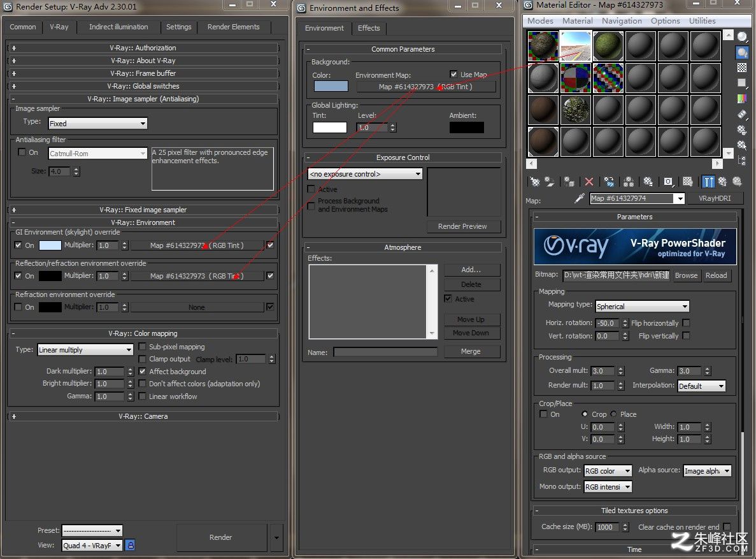
Task: Open View dropdown showing Quad 4 - VRayF
Action: 92,546
